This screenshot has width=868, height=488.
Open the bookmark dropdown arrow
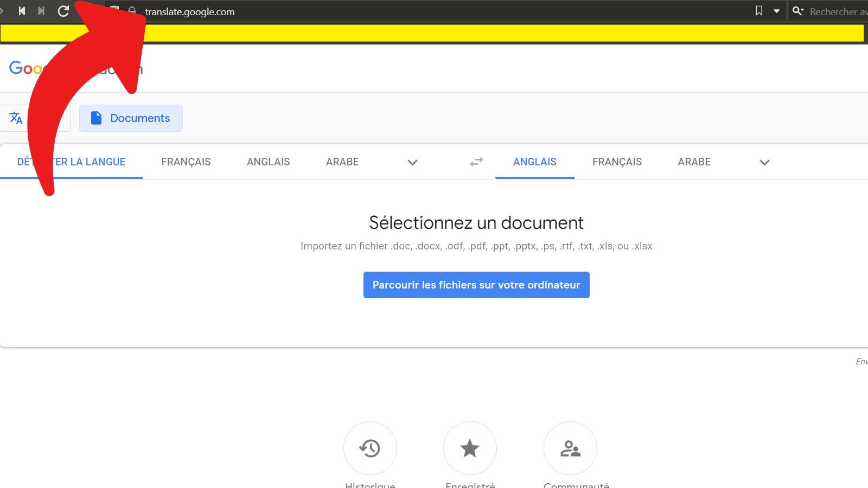777,11
